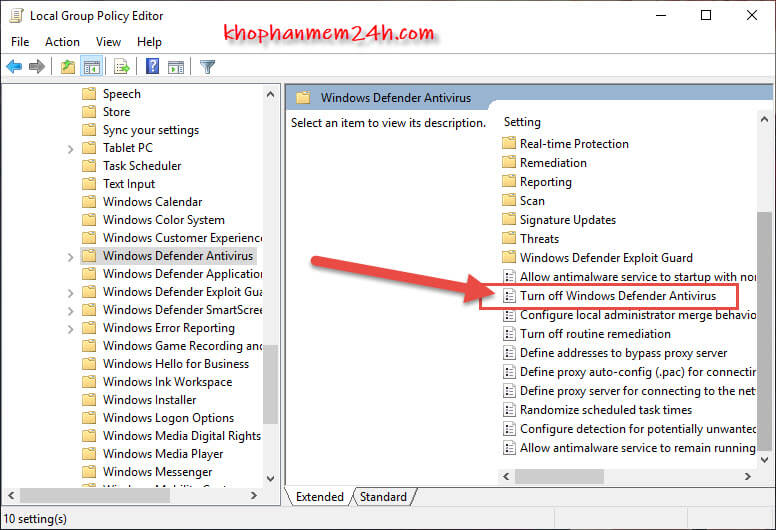Expand the Tablet PC tree node
Screen dimensions: 776x530
point(70,148)
